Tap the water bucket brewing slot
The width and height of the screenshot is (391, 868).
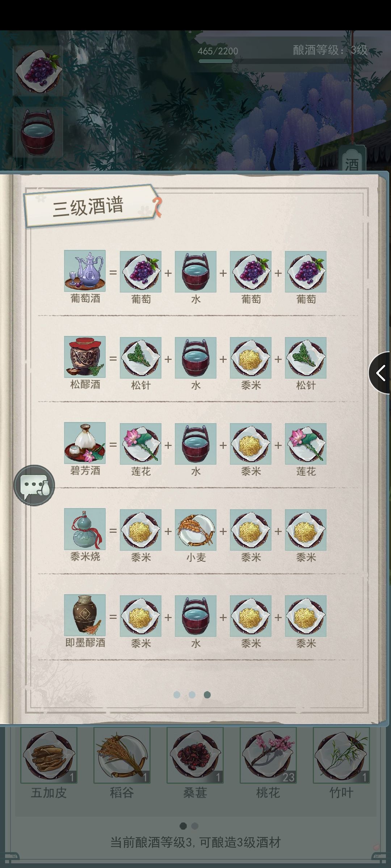38,132
